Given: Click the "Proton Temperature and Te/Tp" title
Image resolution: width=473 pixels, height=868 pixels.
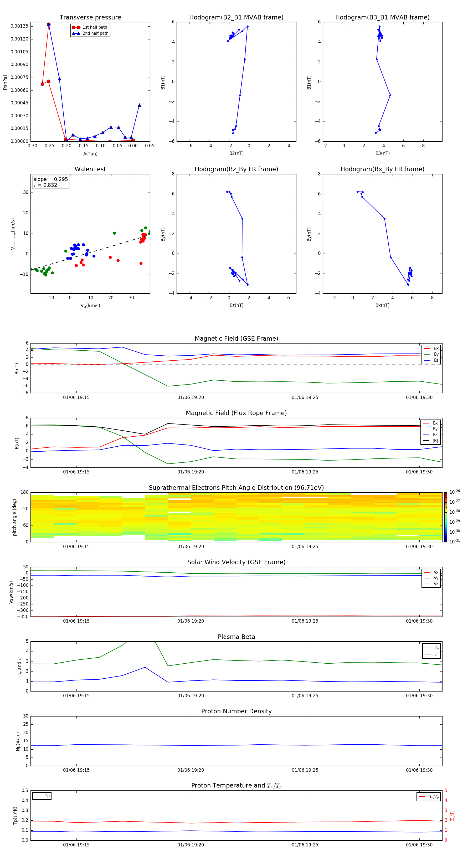Looking at the screenshot, I should (236, 786).
